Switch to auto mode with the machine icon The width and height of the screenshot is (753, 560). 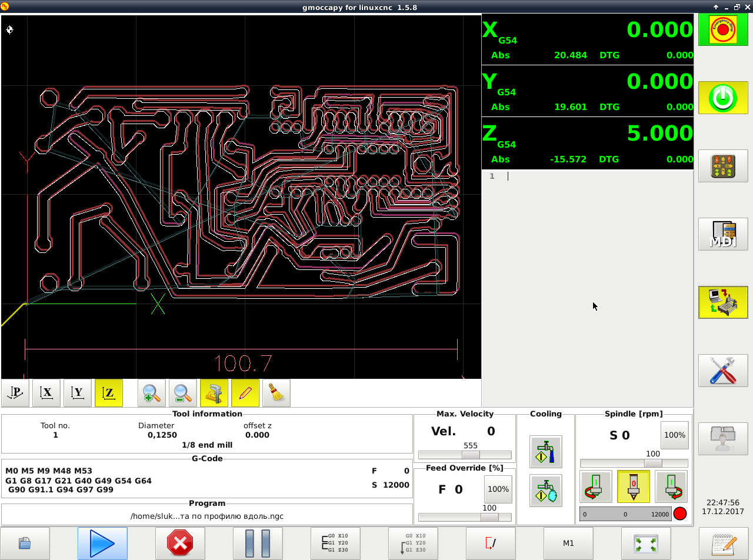[722, 302]
